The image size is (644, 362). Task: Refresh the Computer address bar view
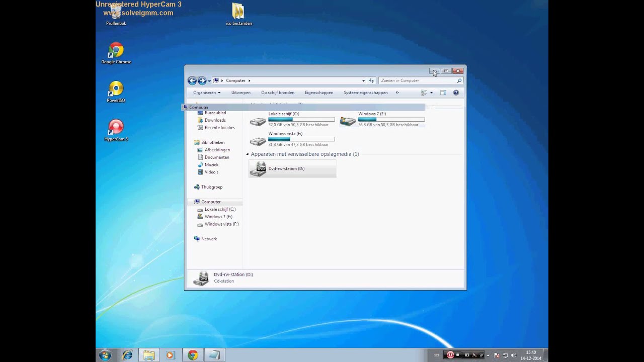[371, 80]
